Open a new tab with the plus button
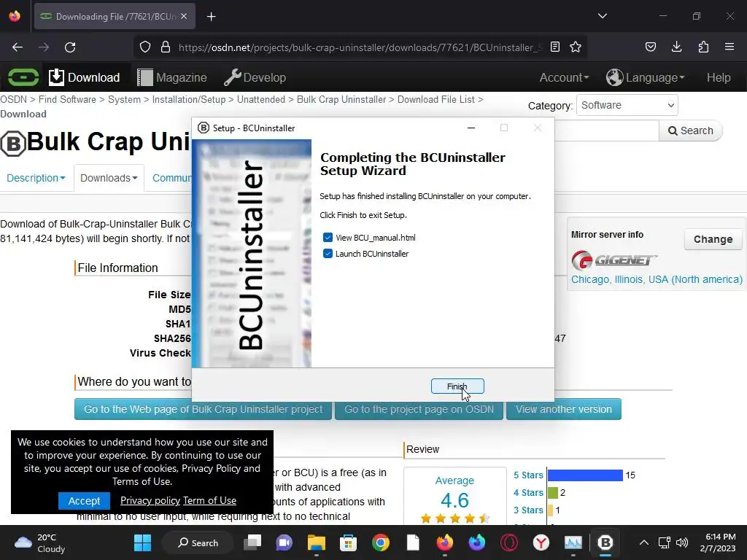Image resolution: width=747 pixels, height=560 pixels. pyautogui.click(x=212, y=17)
